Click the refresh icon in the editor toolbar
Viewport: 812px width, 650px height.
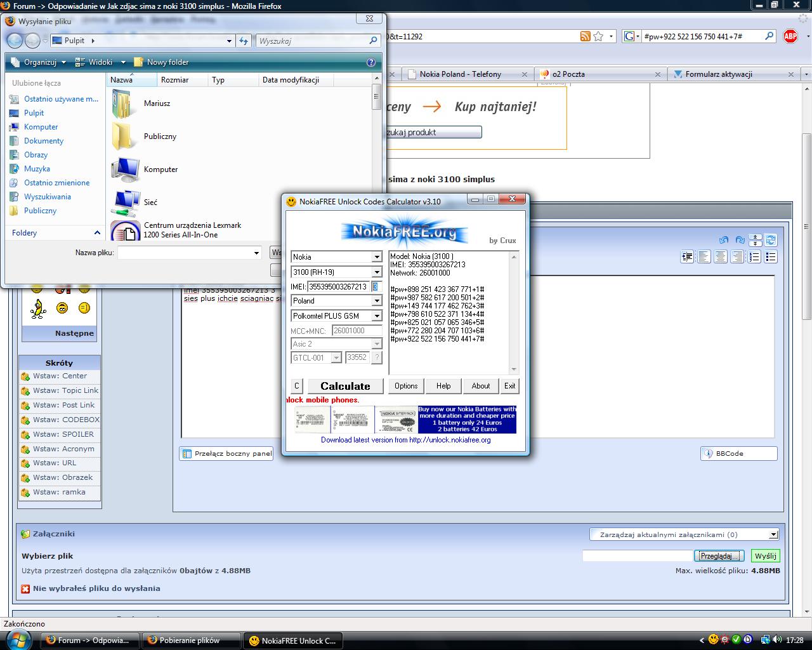coord(771,240)
